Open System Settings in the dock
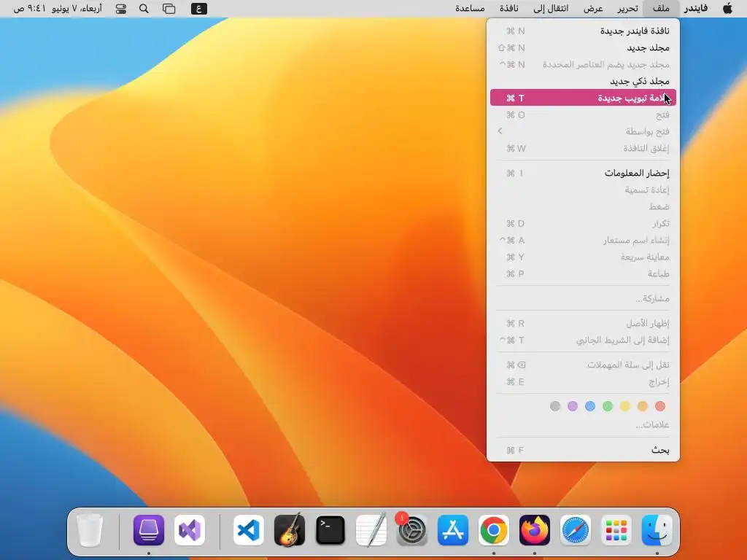The height and width of the screenshot is (560, 747). 411,530
